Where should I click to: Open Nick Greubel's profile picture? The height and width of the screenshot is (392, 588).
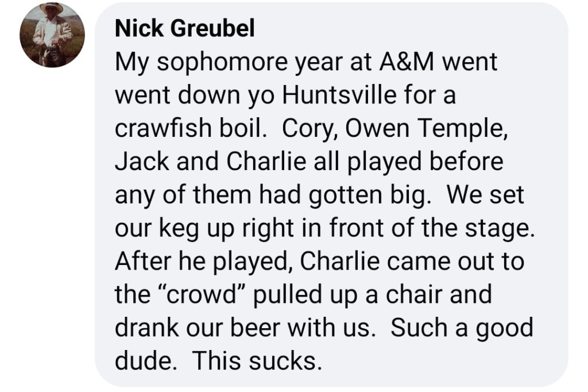click(x=52, y=35)
